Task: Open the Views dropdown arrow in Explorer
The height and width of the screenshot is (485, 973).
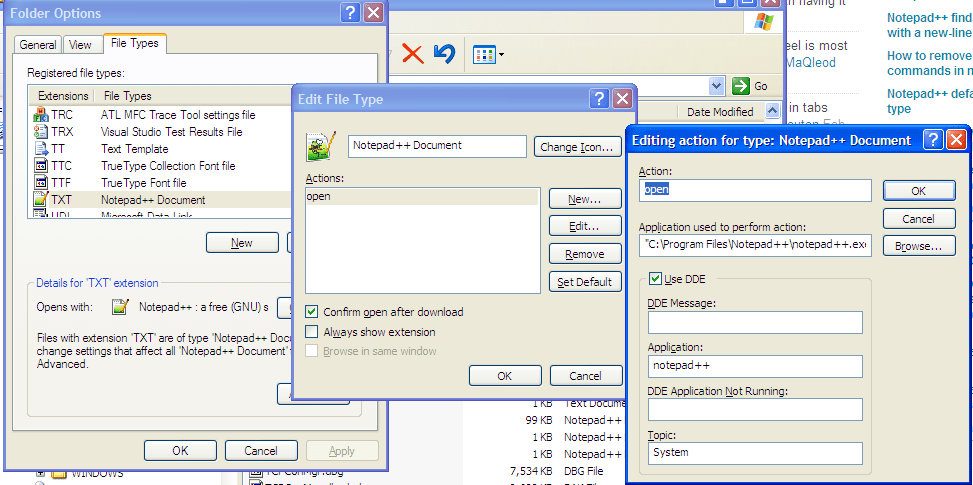Action: pos(501,55)
